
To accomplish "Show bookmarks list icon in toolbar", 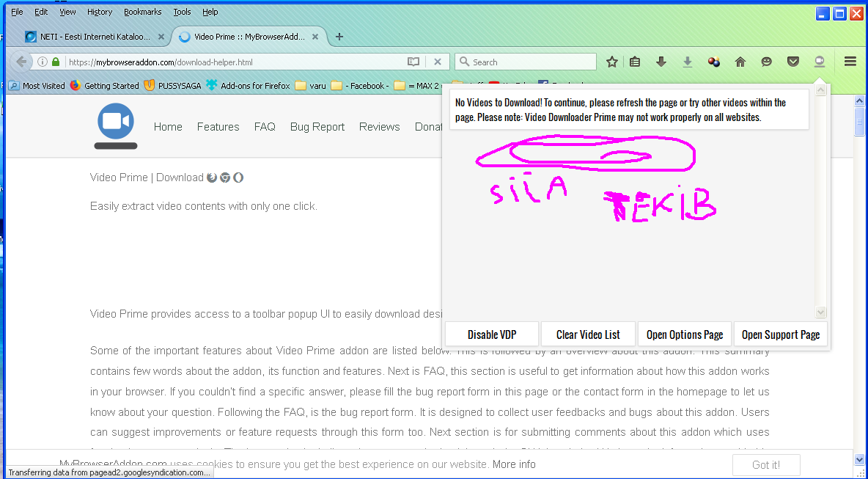I will [635, 62].
